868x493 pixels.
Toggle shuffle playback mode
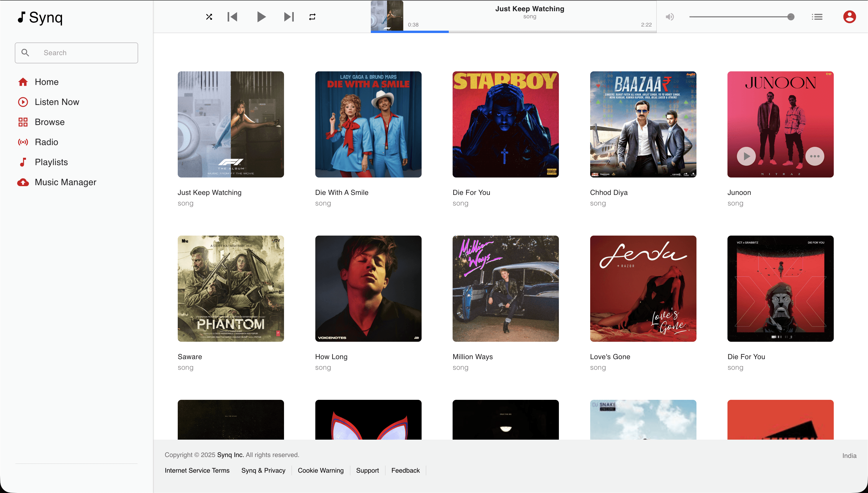(x=209, y=17)
